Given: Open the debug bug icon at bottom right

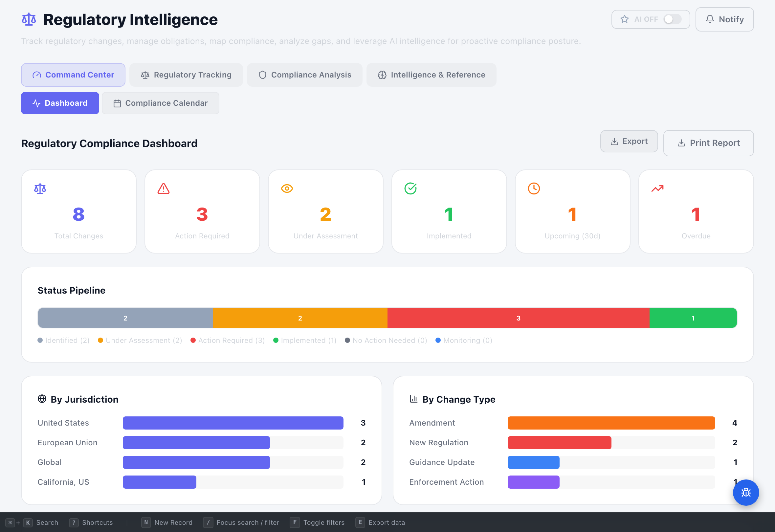Looking at the screenshot, I should (746, 493).
